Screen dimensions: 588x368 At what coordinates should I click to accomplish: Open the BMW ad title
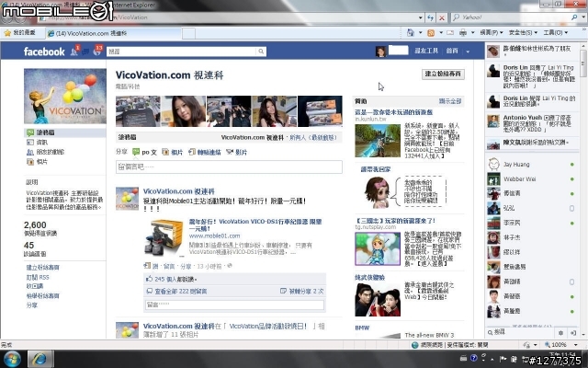pos(362,328)
